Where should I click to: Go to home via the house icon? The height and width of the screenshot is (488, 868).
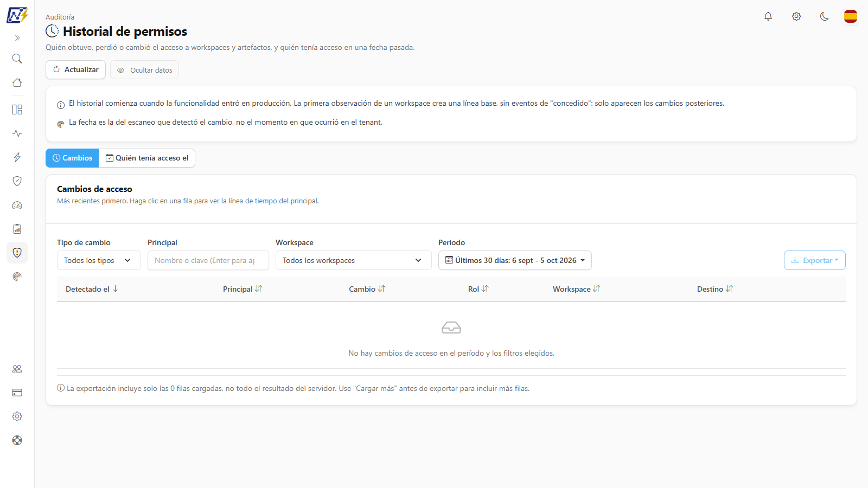click(x=17, y=82)
